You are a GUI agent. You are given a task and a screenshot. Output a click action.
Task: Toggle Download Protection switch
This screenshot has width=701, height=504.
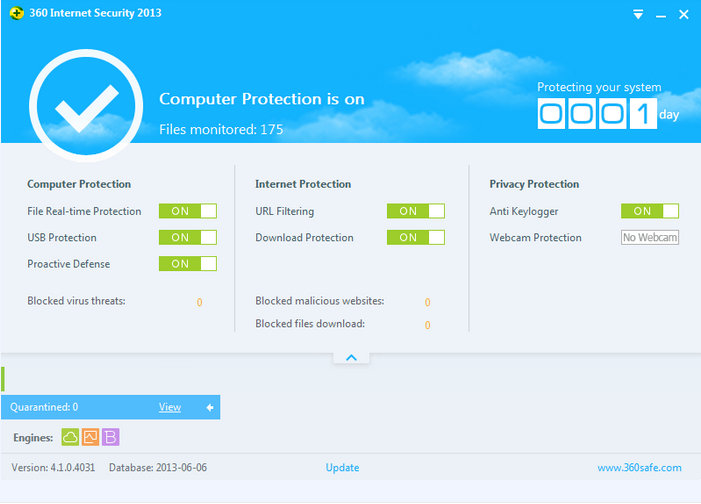point(416,237)
